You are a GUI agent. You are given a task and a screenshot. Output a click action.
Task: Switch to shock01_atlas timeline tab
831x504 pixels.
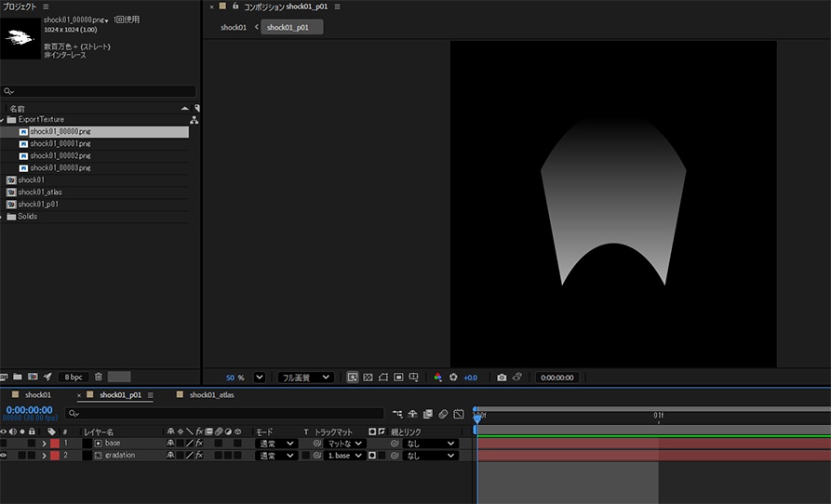pos(211,395)
